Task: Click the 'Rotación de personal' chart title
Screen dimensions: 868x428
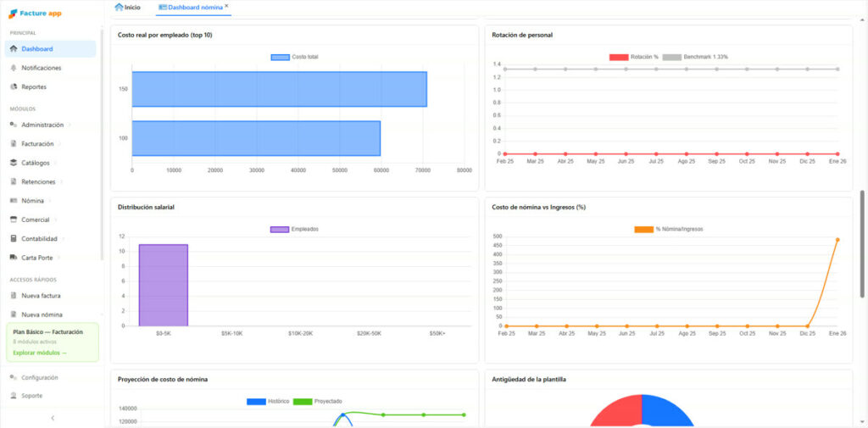Action: (x=522, y=35)
